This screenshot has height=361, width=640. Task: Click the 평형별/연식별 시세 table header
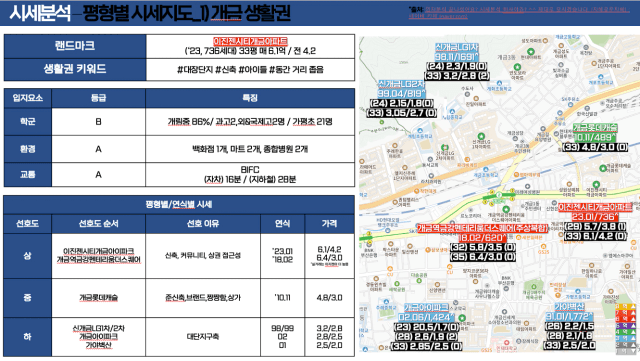point(179,204)
